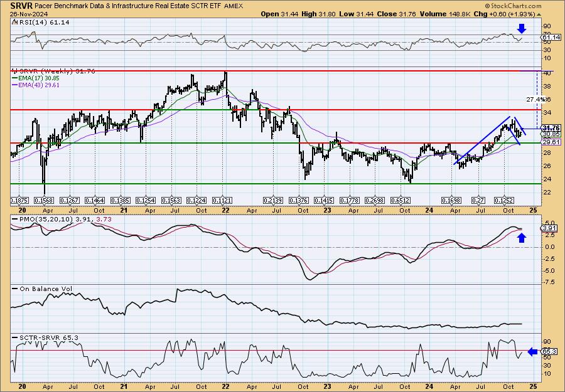
Task: Click the Close 31.76 value in header
Action: (396, 14)
